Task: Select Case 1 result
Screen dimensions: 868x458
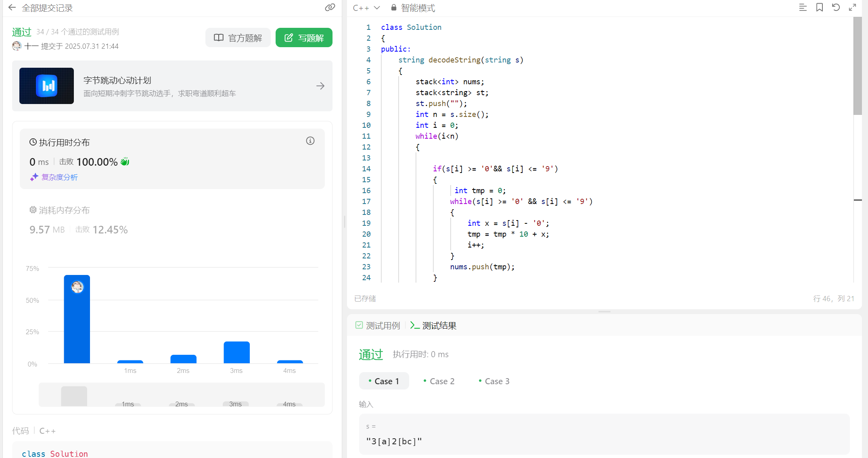Action: point(384,381)
